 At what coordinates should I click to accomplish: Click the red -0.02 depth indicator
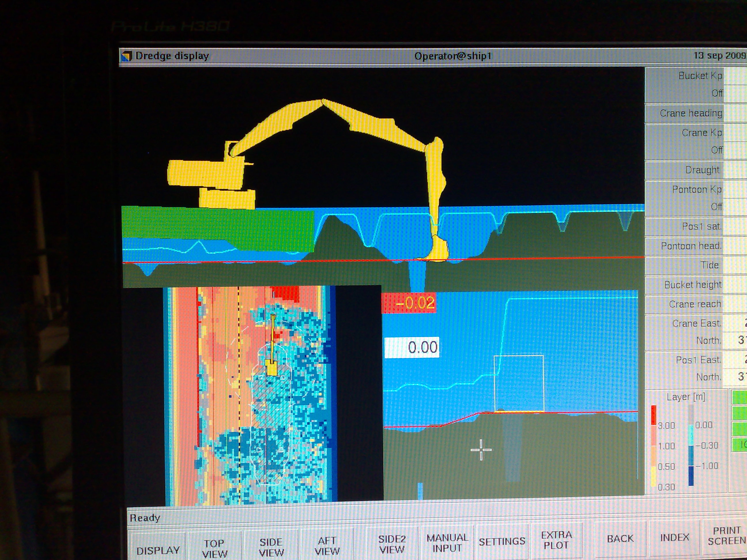pos(409,303)
